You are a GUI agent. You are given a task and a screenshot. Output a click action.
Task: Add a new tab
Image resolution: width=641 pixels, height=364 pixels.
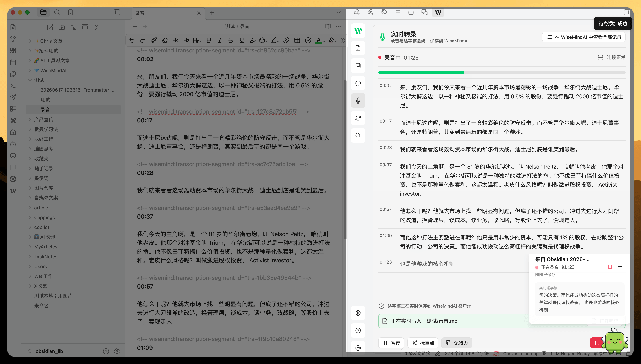click(212, 13)
